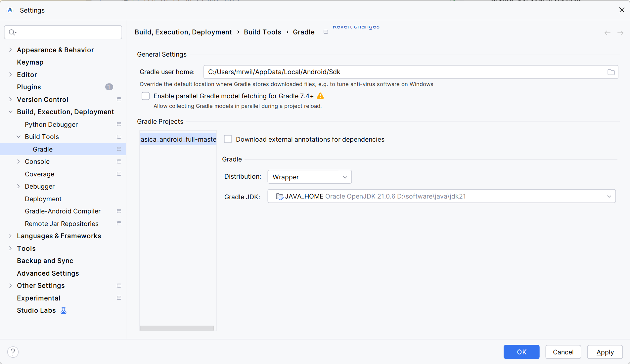The width and height of the screenshot is (630, 364).
Task: Enable parallel Gradle model fetching checkbox
Action: tap(146, 96)
